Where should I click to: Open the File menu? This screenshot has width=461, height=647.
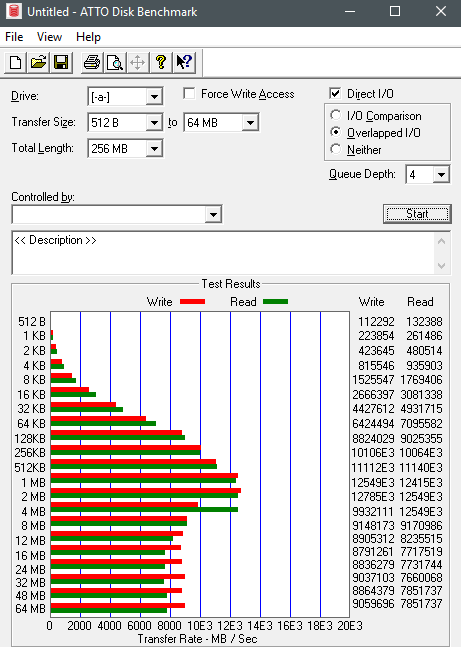pos(14,37)
